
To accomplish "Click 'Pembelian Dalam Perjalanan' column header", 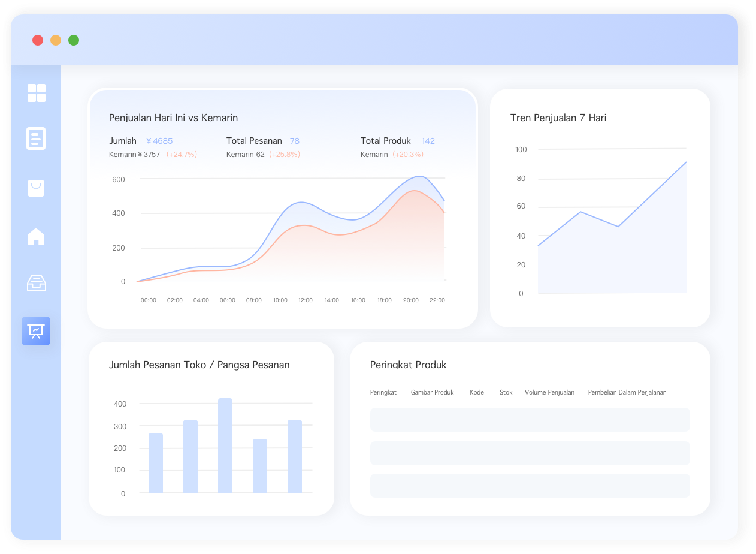I will tap(627, 392).
